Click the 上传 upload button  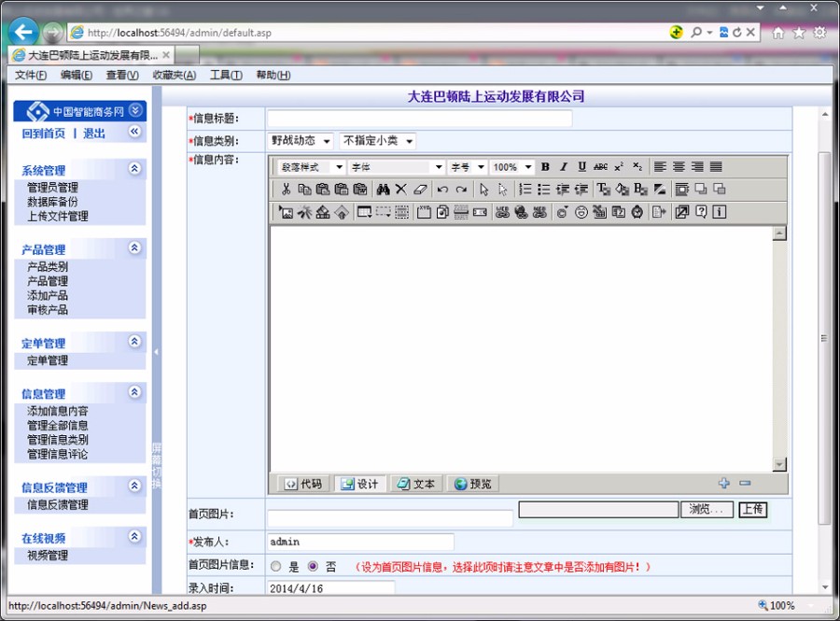click(752, 510)
